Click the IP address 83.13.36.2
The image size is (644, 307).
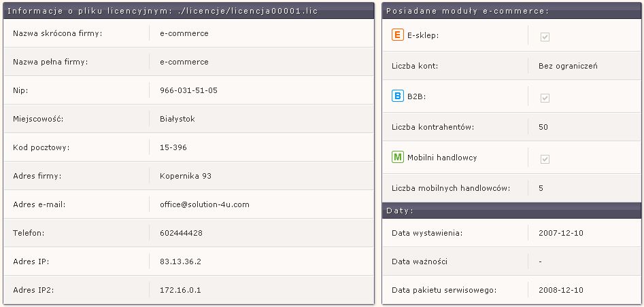(180, 261)
